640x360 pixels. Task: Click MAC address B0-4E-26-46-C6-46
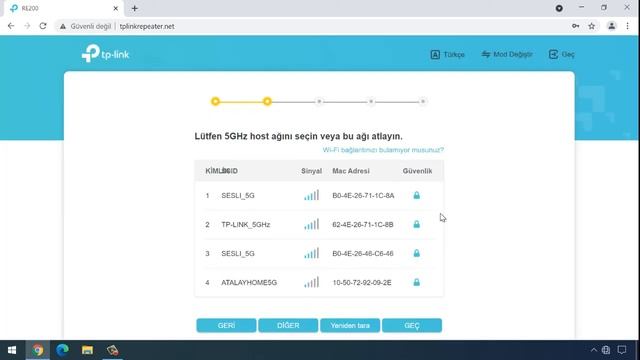click(363, 253)
